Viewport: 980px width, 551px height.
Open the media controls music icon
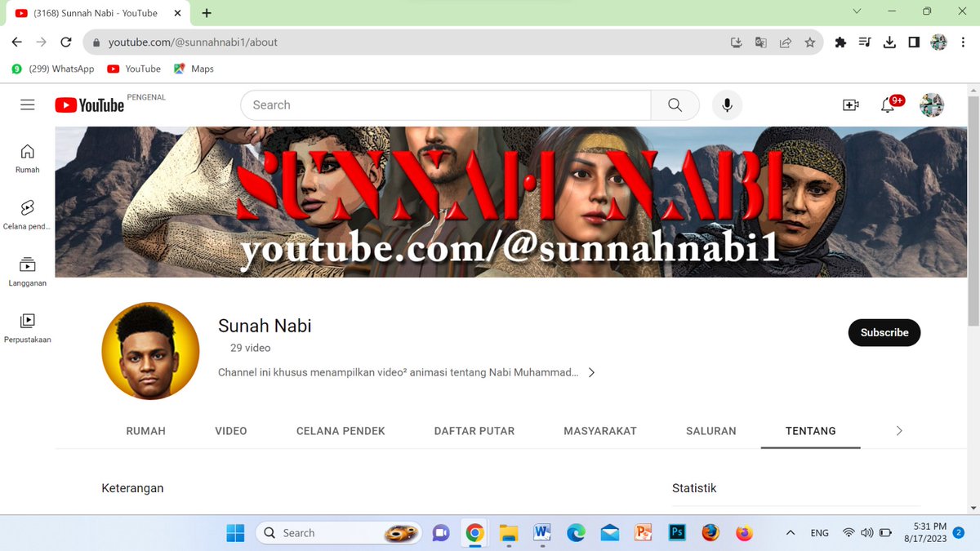point(865,42)
